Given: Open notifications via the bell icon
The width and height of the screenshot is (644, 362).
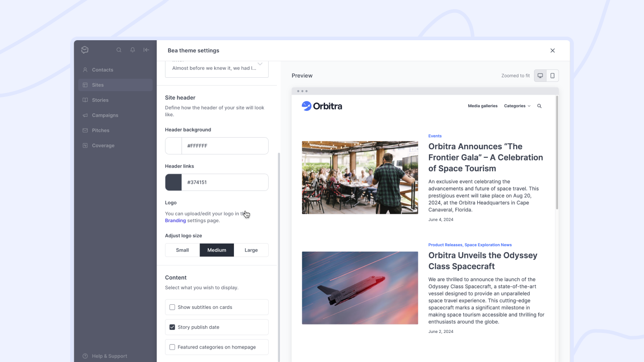Looking at the screenshot, I should [132, 50].
